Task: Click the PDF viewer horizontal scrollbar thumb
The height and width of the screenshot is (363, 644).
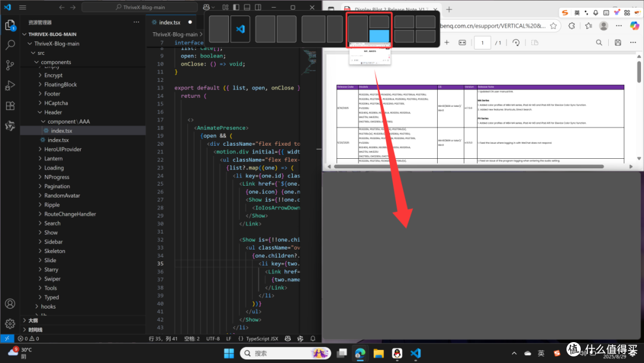Action: click(469, 167)
